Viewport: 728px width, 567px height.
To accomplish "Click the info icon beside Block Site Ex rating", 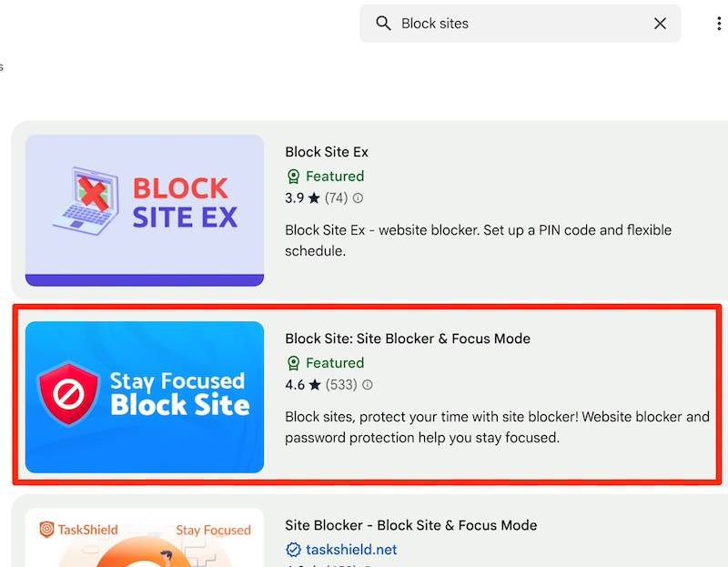I will point(359,198).
